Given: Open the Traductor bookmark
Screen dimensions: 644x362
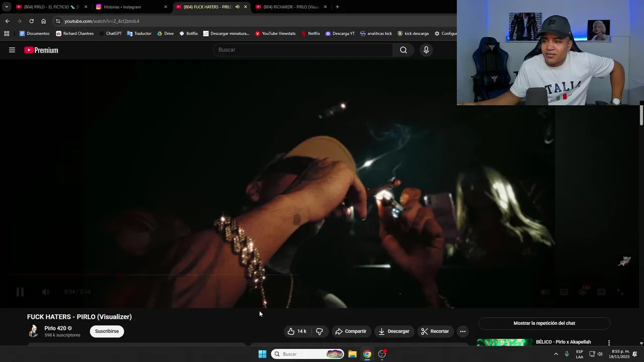Looking at the screenshot, I should click(x=139, y=34).
